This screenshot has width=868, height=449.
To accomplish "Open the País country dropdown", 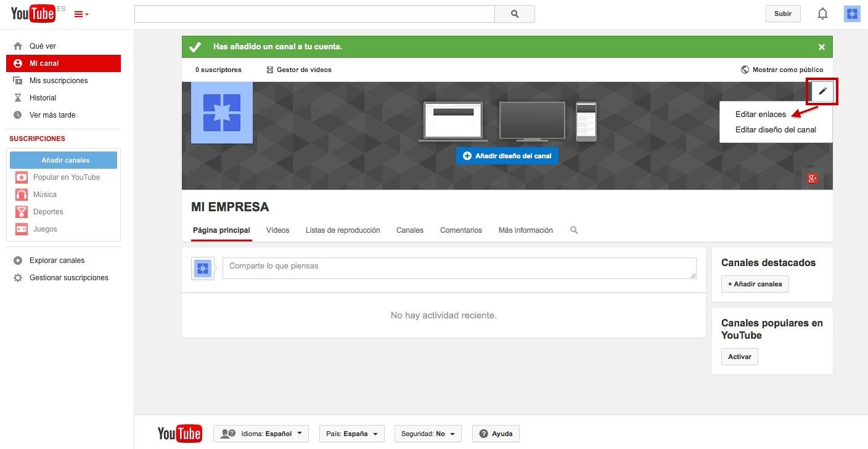I will [x=351, y=434].
